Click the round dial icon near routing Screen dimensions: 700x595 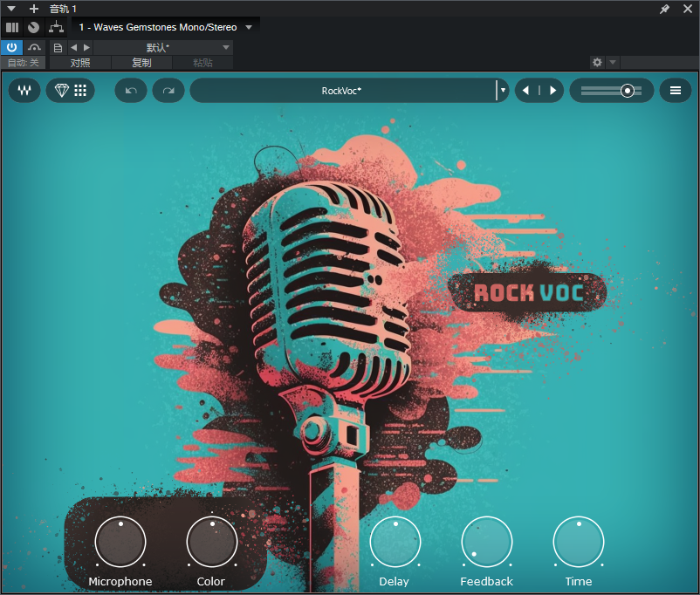pos(33,27)
